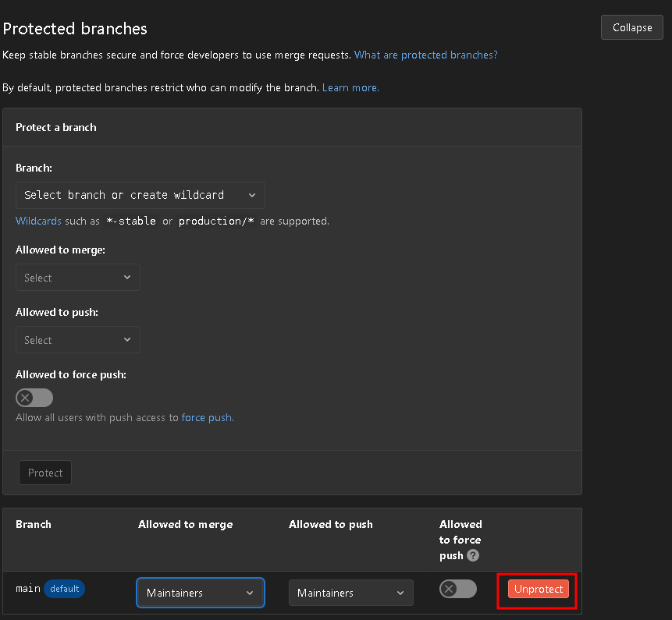Click the red Unprotect button

point(539,589)
